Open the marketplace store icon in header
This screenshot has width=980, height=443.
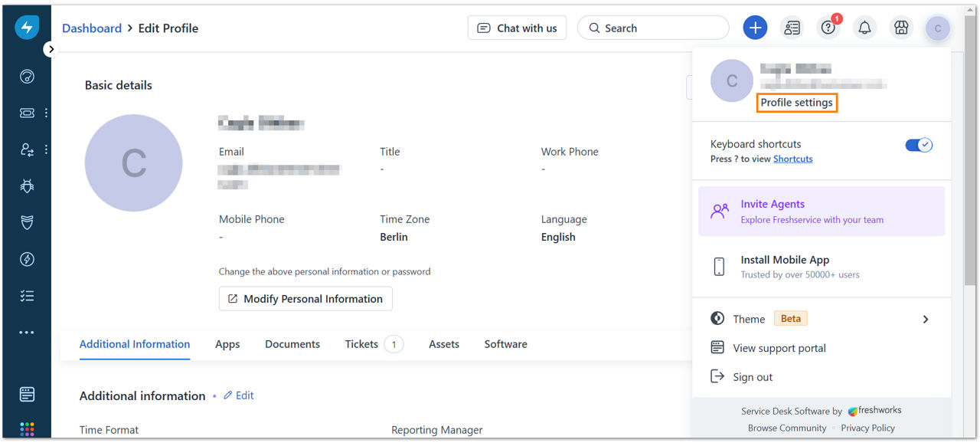pos(901,28)
